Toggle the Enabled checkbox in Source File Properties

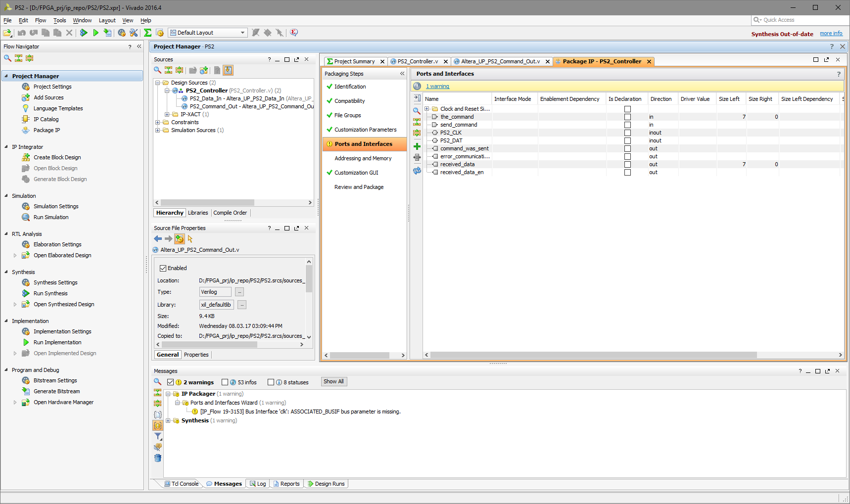pyautogui.click(x=163, y=268)
